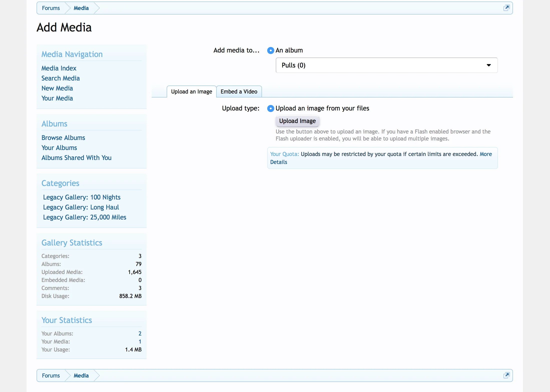Open the Your Media link
550x392 pixels.
click(x=57, y=98)
